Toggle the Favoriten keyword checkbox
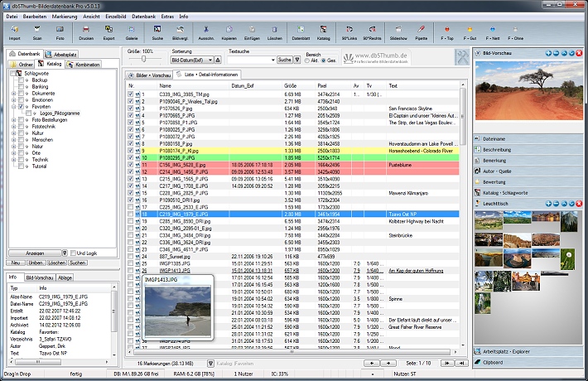The width and height of the screenshot is (588, 381). (x=21, y=107)
